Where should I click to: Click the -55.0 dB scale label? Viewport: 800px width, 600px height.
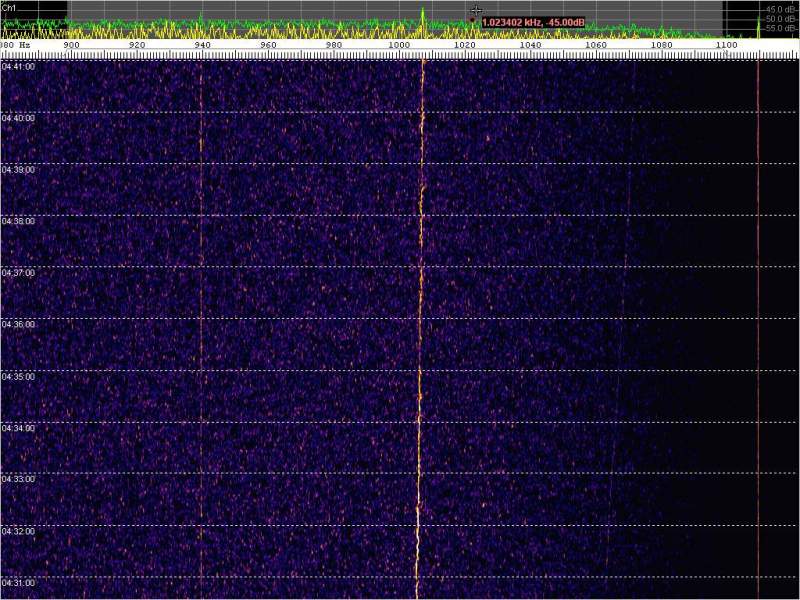tap(779, 28)
